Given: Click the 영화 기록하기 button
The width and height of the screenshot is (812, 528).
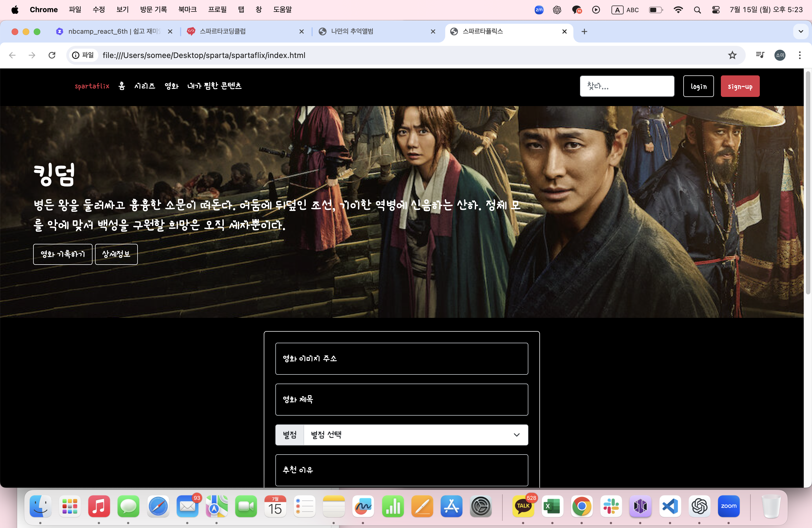Looking at the screenshot, I should pyautogui.click(x=63, y=254).
